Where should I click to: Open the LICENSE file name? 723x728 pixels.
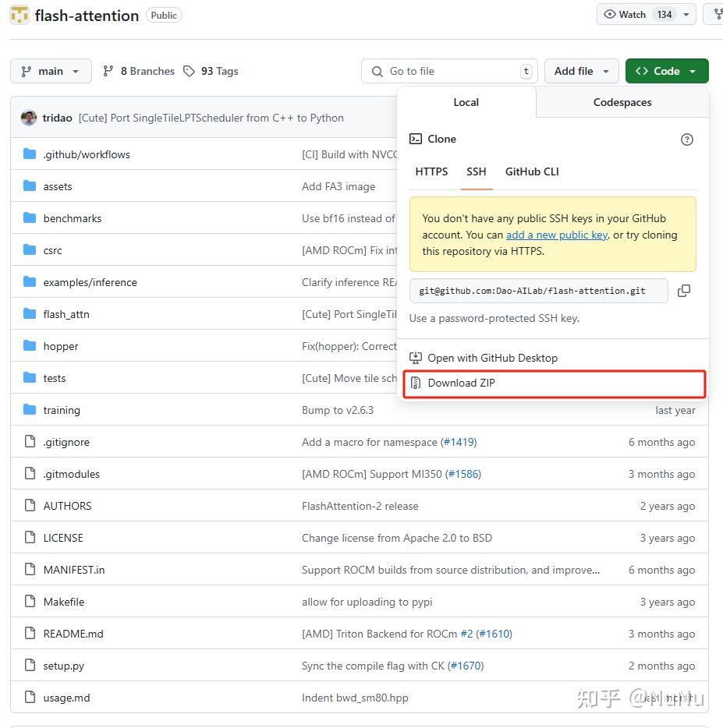tap(63, 538)
